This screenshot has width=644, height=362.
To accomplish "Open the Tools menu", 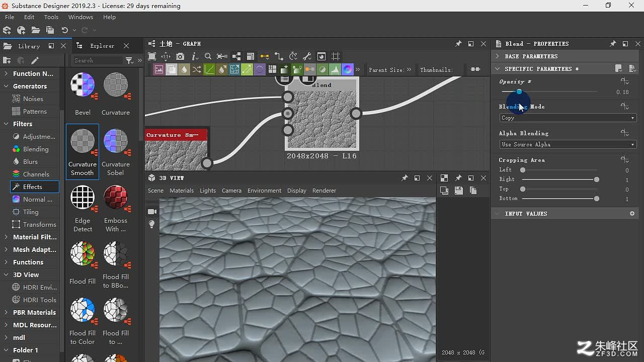I will point(51,17).
